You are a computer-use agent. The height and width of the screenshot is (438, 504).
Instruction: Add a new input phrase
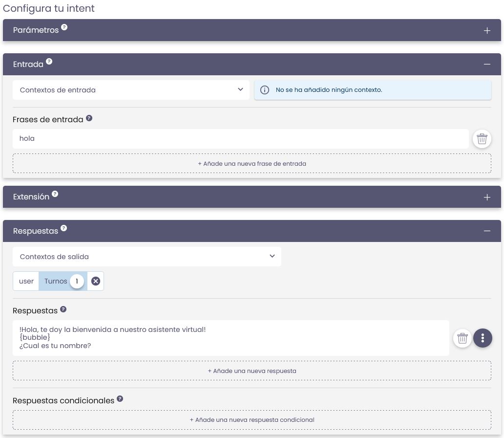tap(252, 164)
